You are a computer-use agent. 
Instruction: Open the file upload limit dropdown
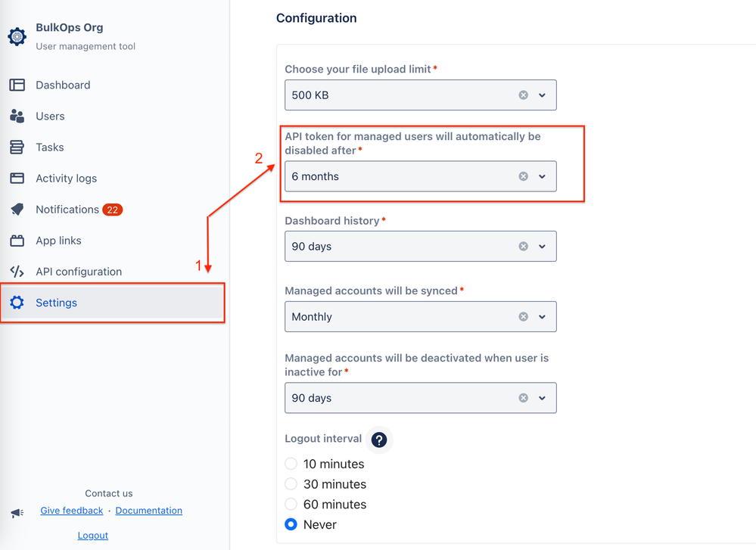(542, 95)
